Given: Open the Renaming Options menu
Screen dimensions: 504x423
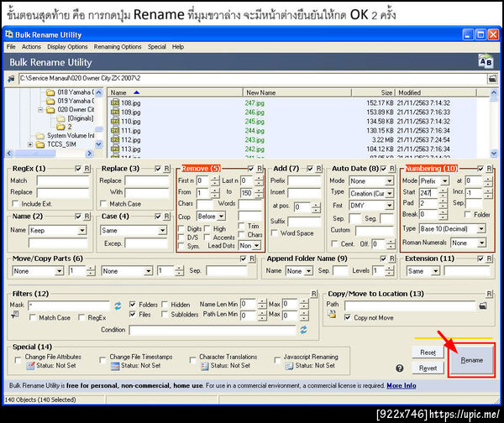Looking at the screenshot, I should tap(118, 46).
